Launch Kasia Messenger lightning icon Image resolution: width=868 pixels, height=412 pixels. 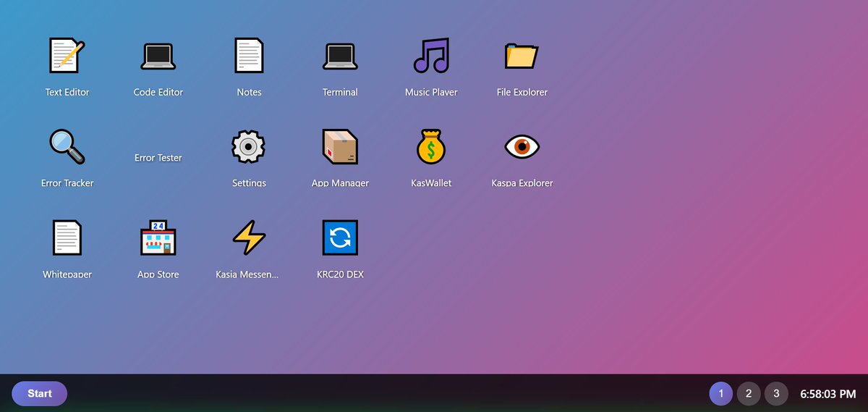(249, 237)
